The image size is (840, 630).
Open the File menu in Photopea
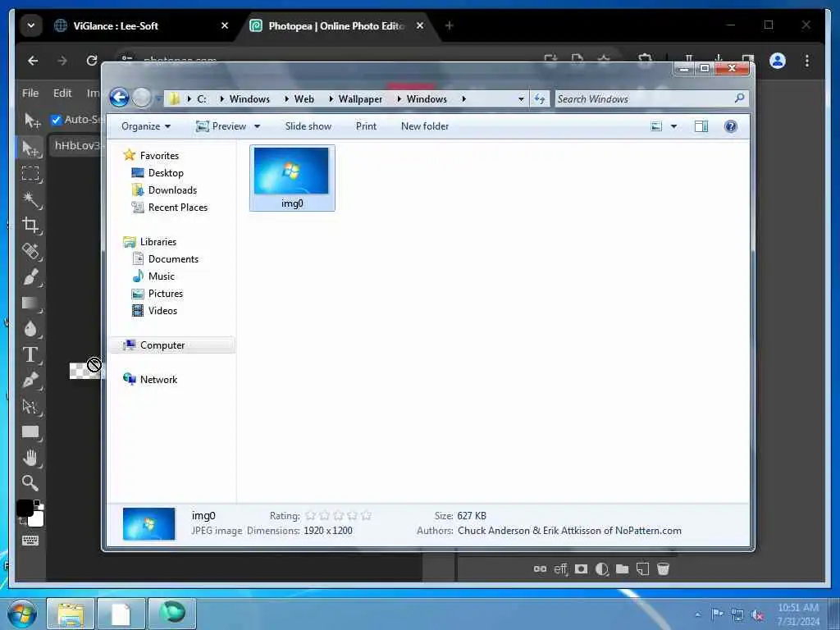[x=30, y=94]
